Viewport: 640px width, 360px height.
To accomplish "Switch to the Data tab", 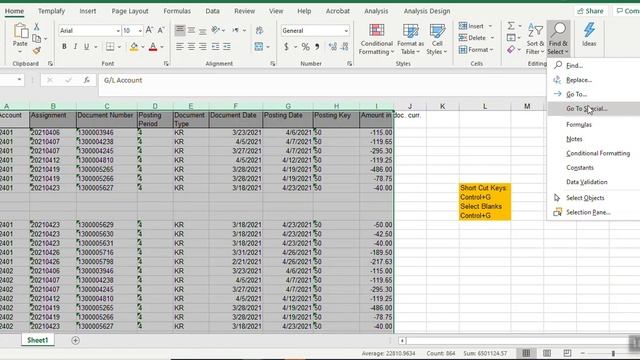I will coord(212,11).
